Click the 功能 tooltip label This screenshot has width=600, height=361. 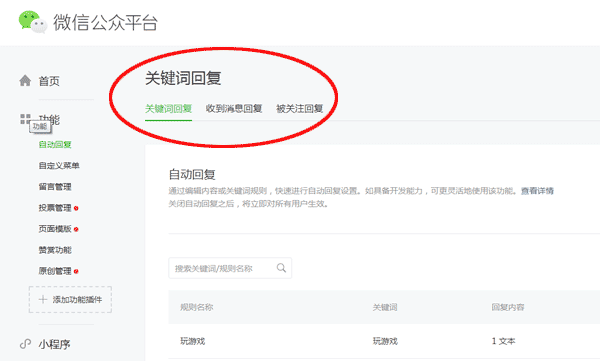coord(40,127)
